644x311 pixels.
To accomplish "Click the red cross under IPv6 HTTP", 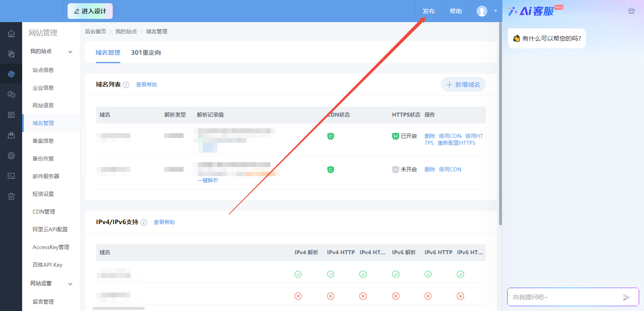I will [428, 296].
